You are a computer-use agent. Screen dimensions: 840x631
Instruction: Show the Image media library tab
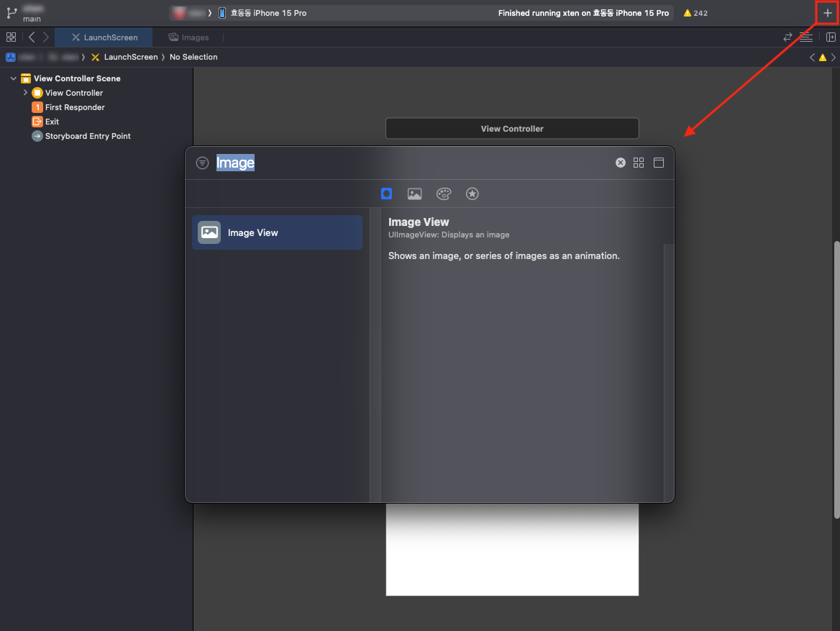(415, 194)
